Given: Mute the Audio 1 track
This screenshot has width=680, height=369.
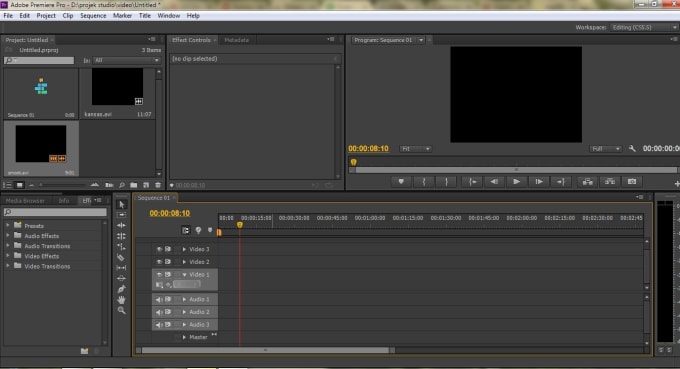Looking at the screenshot, I should pos(159,299).
